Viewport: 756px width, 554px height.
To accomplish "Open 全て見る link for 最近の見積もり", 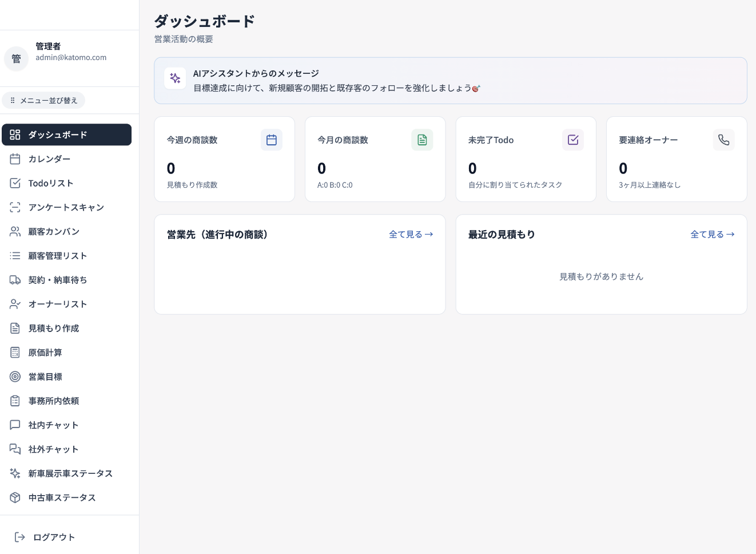I will (713, 234).
